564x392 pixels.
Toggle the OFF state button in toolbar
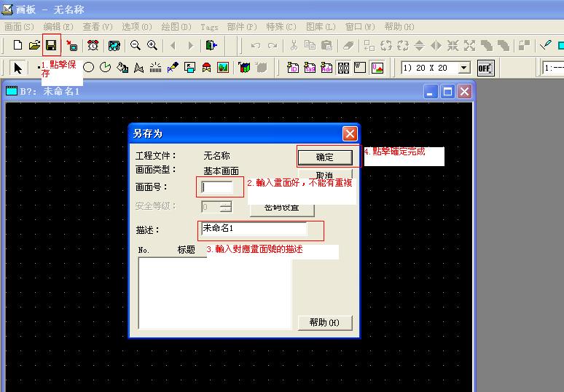[485, 68]
